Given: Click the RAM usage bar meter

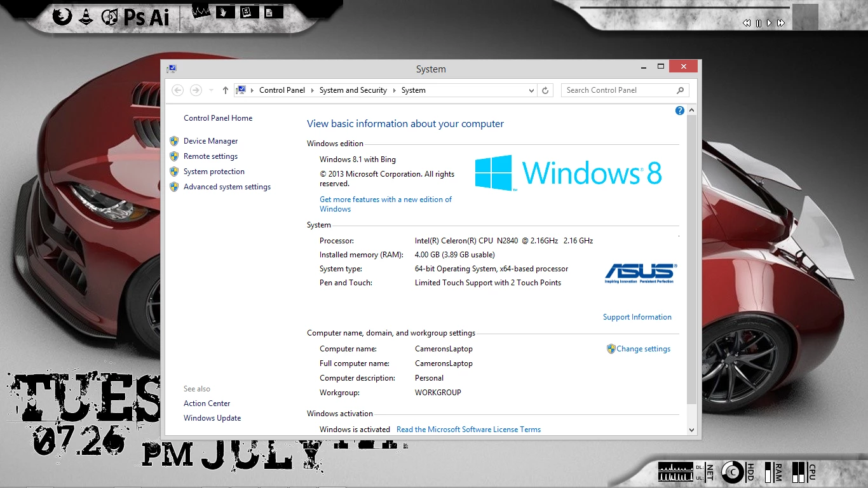Looking at the screenshot, I should (x=769, y=471).
